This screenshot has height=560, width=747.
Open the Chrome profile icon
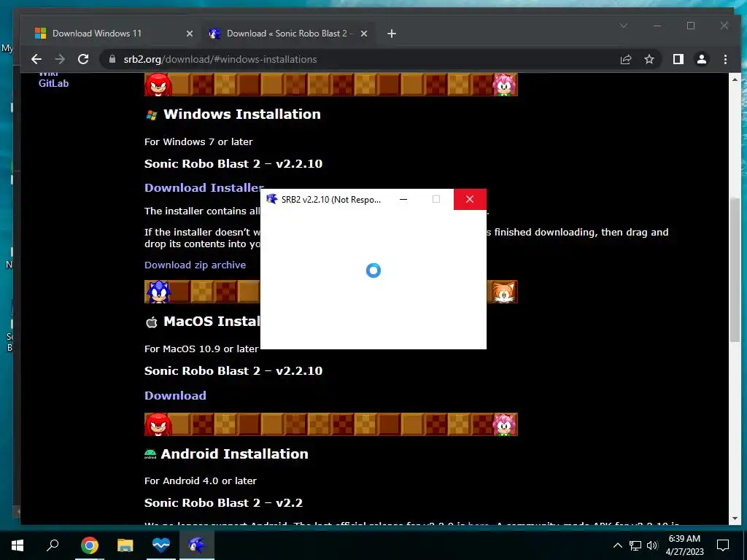point(701,59)
